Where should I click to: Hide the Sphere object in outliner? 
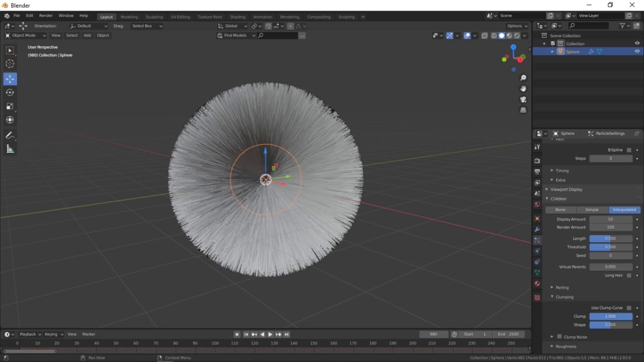point(637,52)
